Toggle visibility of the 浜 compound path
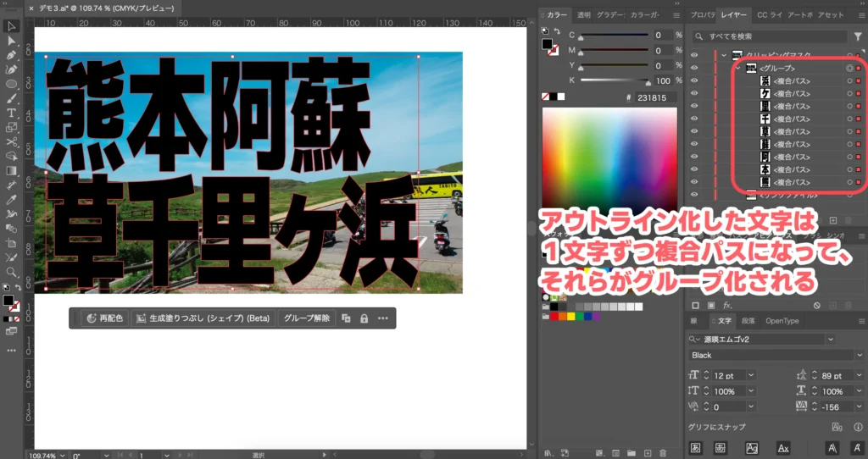 coord(694,81)
